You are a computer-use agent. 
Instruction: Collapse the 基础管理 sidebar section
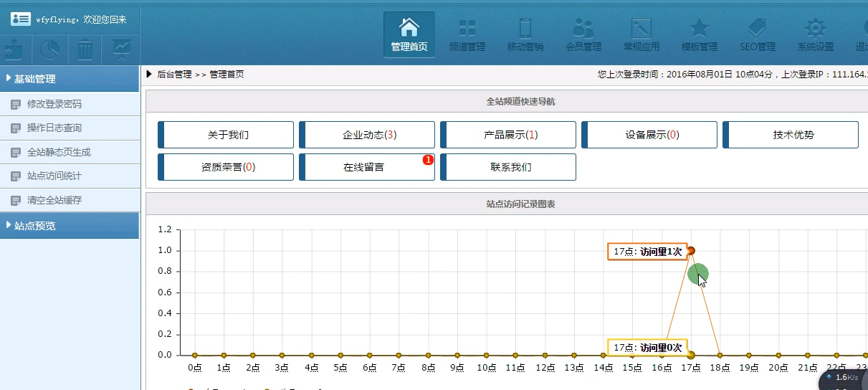[70, 79]
